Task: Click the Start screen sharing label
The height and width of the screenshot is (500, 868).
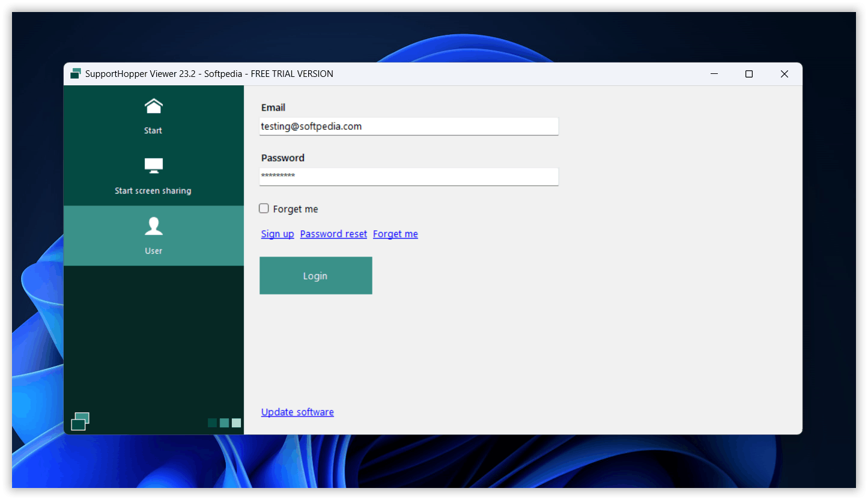Action: pos(153,191)
